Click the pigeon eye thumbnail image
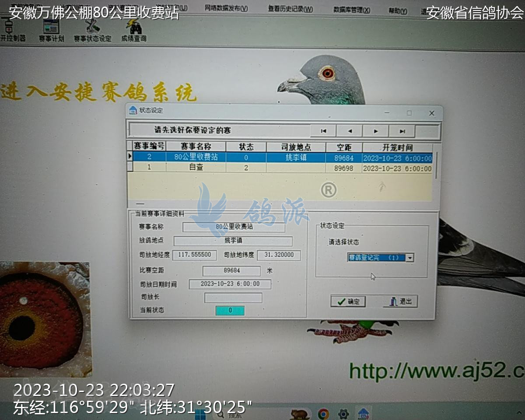Viewport: 525px width, 420px height. [x=45, y=319]
